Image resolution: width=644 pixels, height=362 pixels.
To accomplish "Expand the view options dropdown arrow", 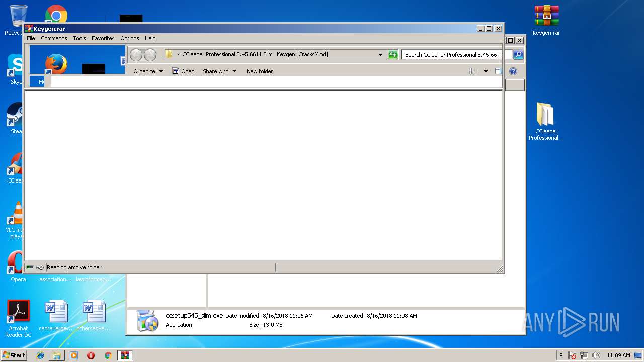I will pyautogui.click(x=486, y=71).
